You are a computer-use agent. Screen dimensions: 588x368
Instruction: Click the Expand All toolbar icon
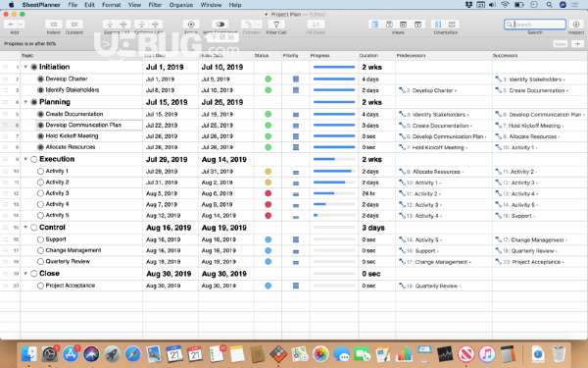point(123,25)
